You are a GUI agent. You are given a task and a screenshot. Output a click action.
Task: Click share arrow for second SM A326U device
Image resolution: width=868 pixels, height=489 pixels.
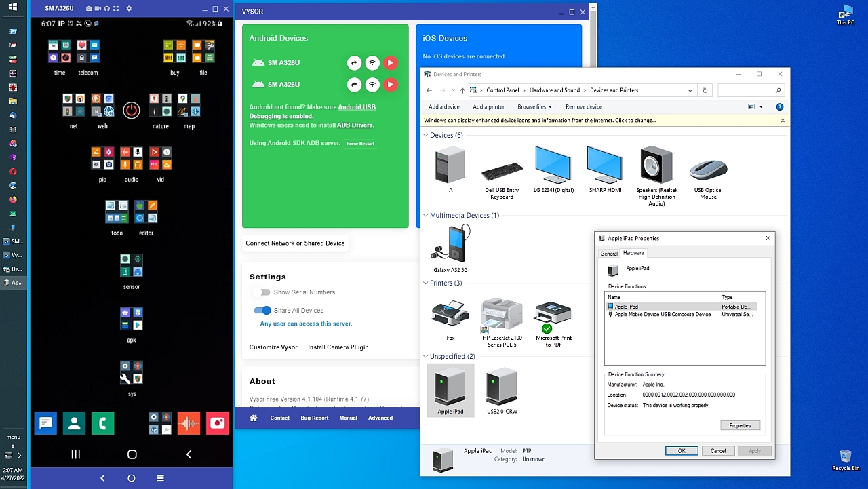pos(354,85)
